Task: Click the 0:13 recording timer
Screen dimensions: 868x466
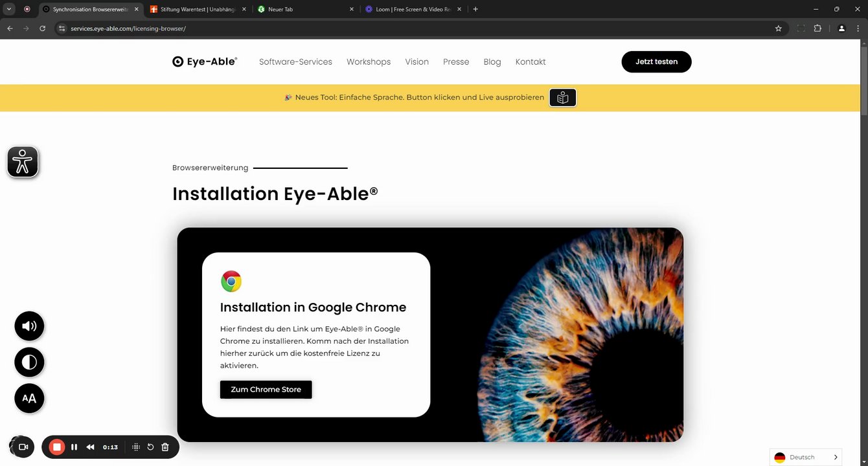Action: click(110, 447)
